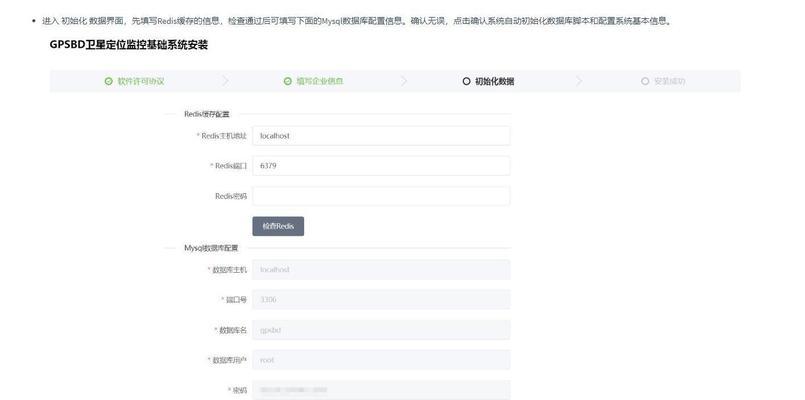Click the 数据库主机 label
The image size is (805, 400).
point(227,270)
